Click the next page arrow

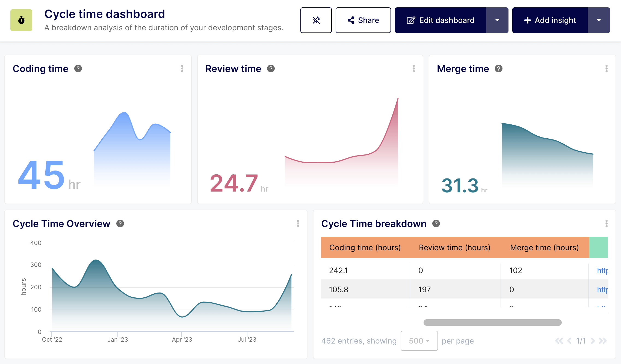pyautogui.click(x=593, y=341)
